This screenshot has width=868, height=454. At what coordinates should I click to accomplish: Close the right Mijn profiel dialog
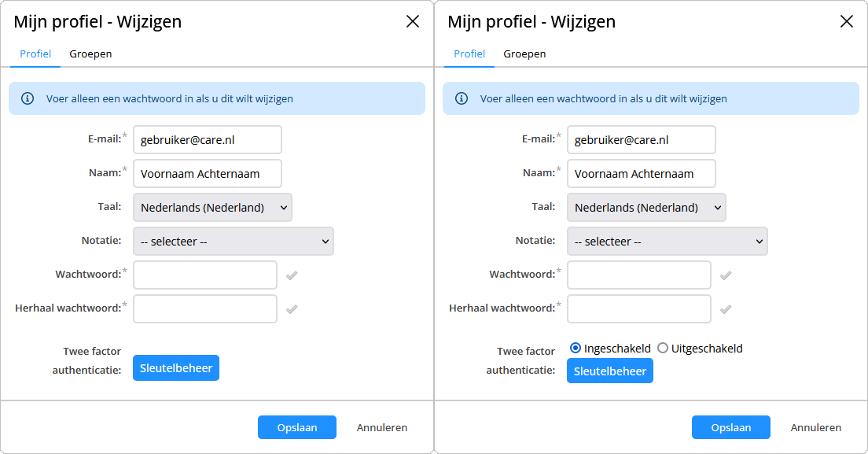[x=847, y=21]
